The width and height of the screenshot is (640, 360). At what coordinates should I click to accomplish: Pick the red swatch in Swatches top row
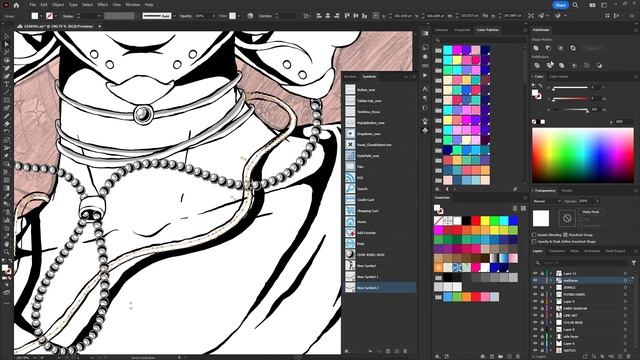click(476, 221)
